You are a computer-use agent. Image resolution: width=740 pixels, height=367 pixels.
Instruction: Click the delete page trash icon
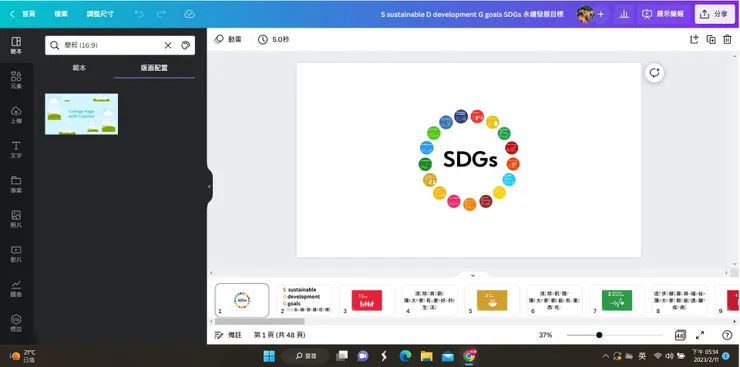[x=727, y=40]
